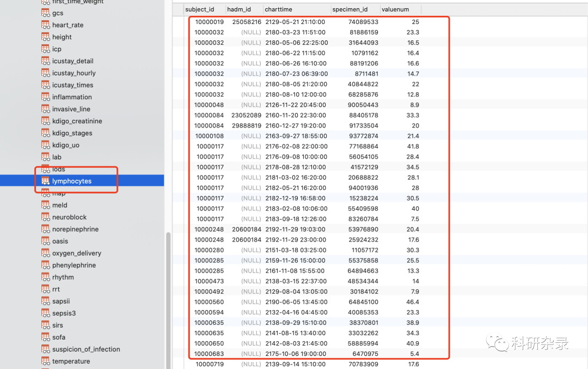
Task: Select subject_id cell 10000048
Action: 209,105
